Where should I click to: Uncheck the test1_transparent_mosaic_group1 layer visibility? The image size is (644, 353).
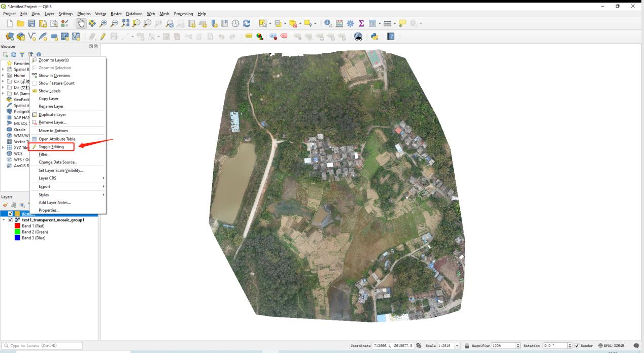(11, 220)
